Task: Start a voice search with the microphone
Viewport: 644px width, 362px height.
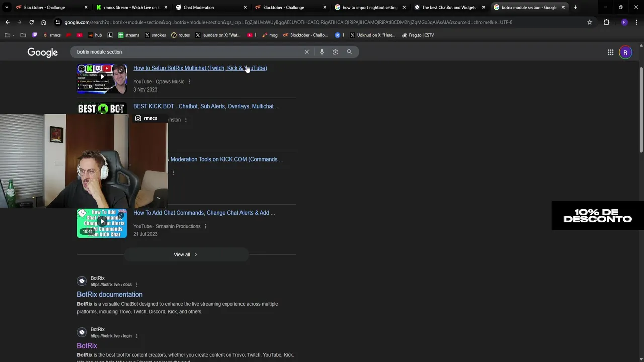Action: (322, 52)
